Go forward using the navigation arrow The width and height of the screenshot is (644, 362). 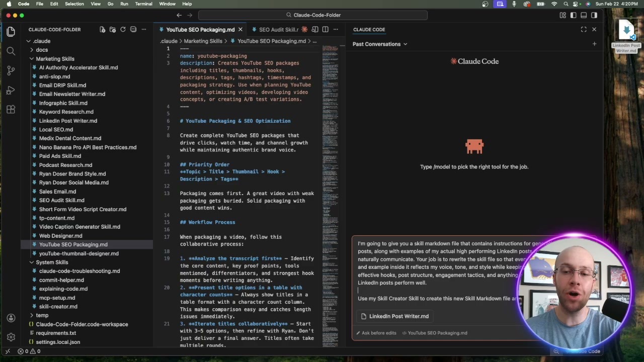pyautogui.click(x=190, y=15)
